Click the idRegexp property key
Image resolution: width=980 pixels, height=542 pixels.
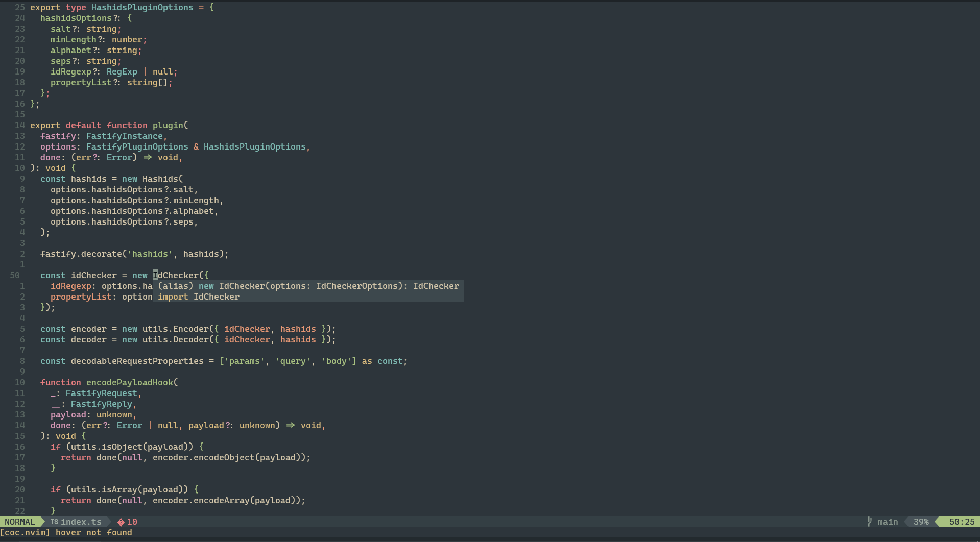pyautogui.click(x=71, y=286)
